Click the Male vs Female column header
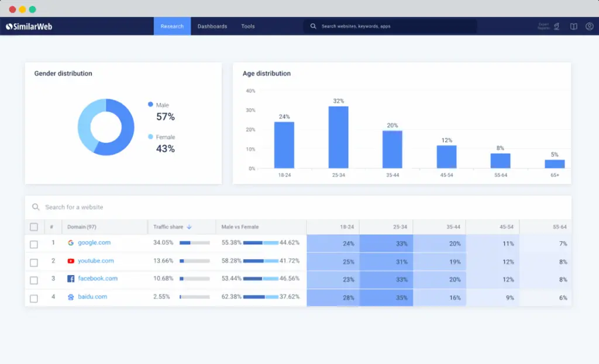This screenshot has height=364, width=599. coord(240,227)
